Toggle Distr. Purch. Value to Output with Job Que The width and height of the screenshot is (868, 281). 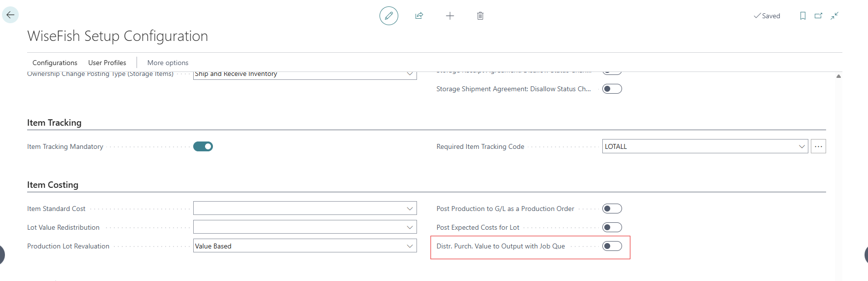click(x=612, y=246)
